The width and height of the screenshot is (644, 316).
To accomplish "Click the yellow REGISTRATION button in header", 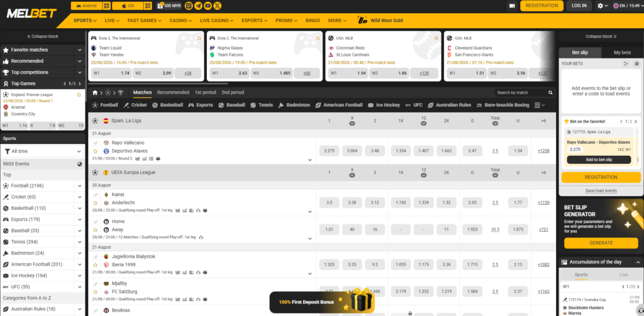I will (x=541, y=6).
